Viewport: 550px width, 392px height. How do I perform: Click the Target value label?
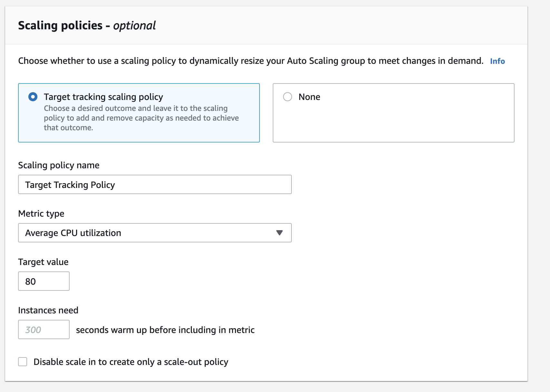43,262
